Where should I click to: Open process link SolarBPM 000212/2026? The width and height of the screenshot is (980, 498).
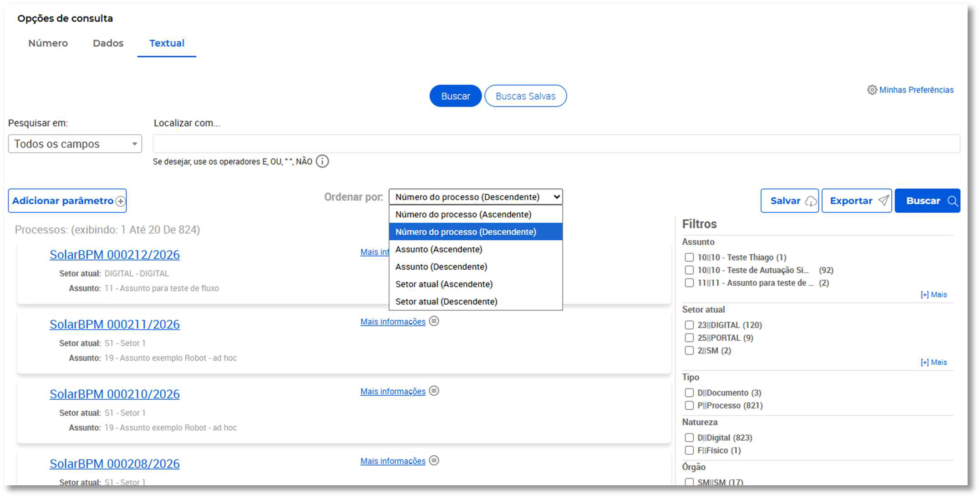pos(115,255)
